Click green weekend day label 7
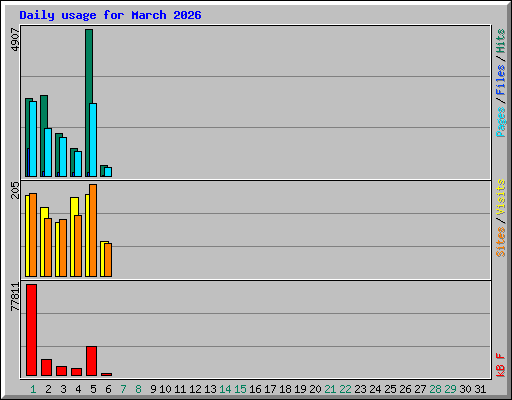This screenshot has height=400, width=512. click(x=123, y=389)
